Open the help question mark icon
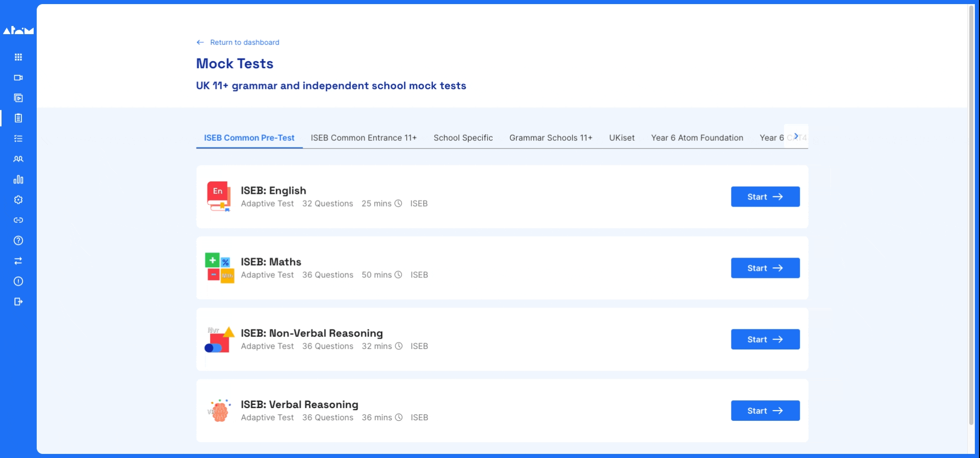The image size is (980, 458). [x=18, y=241]
